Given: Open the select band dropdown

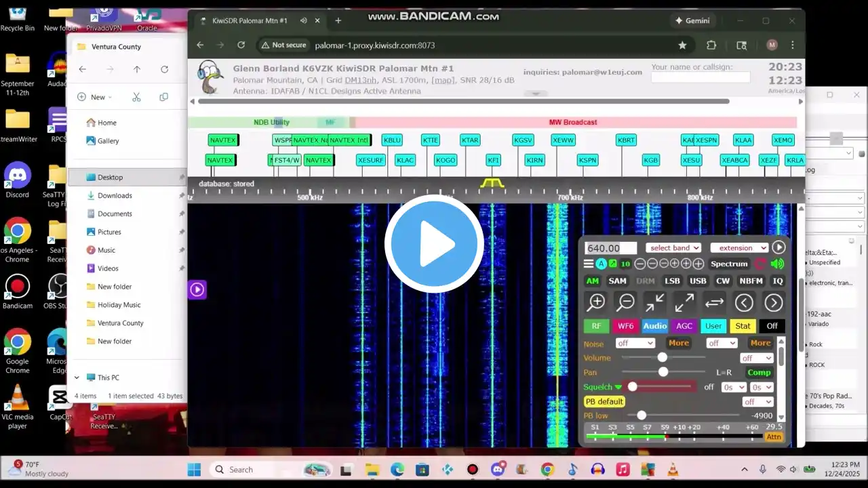Looking at the screenshot, I should point(673,248).
